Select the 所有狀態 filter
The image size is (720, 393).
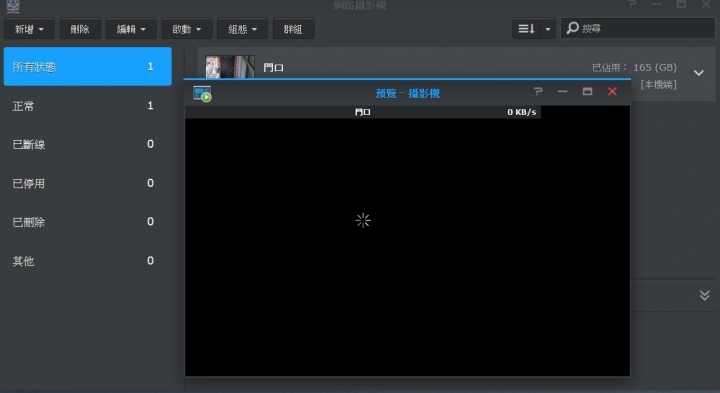tap(88, 67)
